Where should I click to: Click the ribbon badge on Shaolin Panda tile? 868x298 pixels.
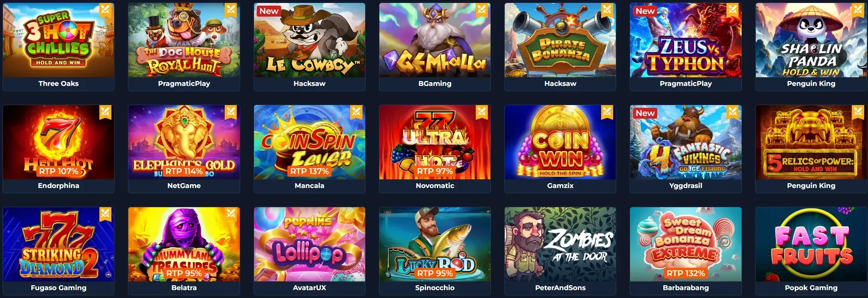pos(858,10)
